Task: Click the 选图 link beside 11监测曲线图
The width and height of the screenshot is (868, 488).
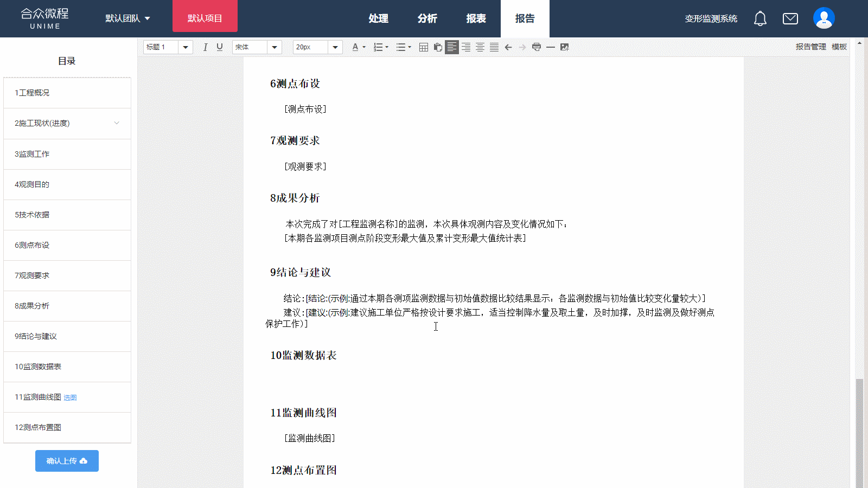Action: [x=70, y=397]
